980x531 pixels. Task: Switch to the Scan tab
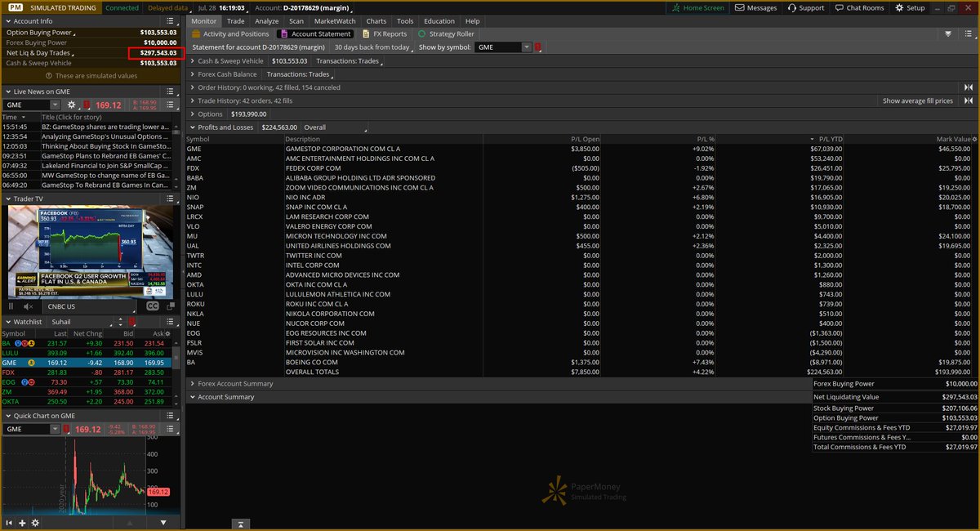tap(296, 20)
